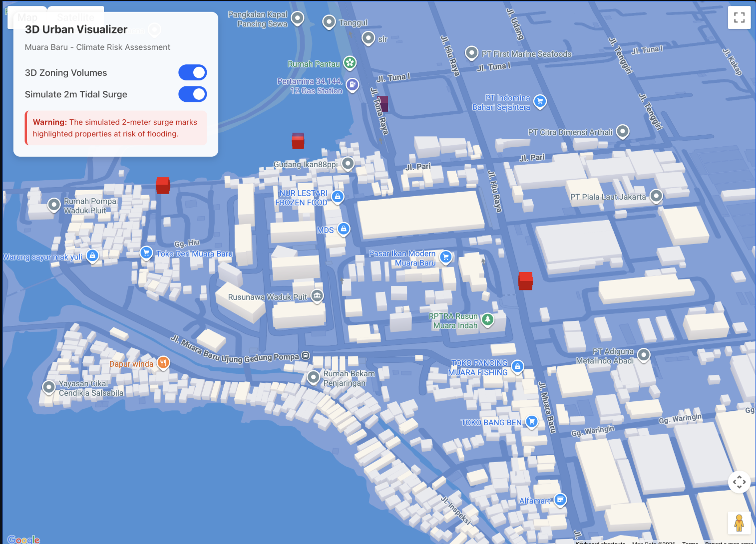
Task: Toggle the 3D Zoning Volumes switch
Action: 192,72
